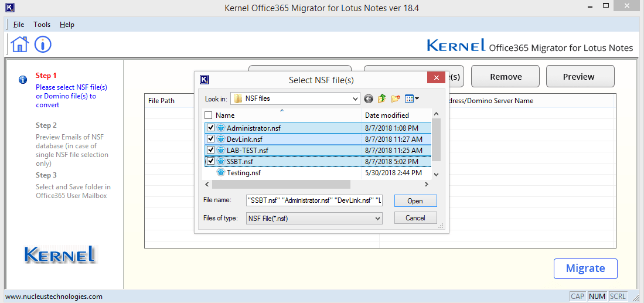Expand the Look in folder dropdown
This screenshot has height=303, width=644.
tap(356, 98)
